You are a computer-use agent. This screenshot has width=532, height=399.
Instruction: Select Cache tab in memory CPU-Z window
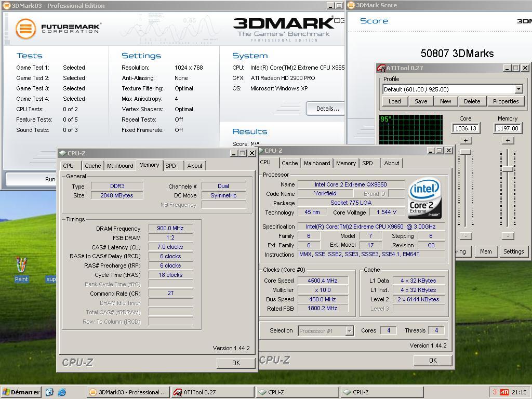tap(92, 166)
